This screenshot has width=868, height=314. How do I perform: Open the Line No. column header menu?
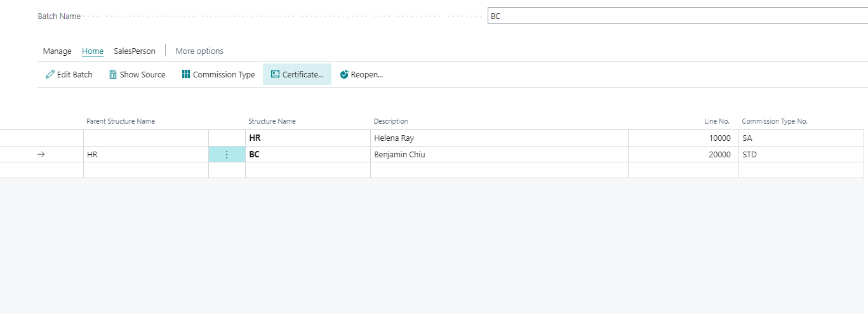pyautogui.click(x=717, y=121)
